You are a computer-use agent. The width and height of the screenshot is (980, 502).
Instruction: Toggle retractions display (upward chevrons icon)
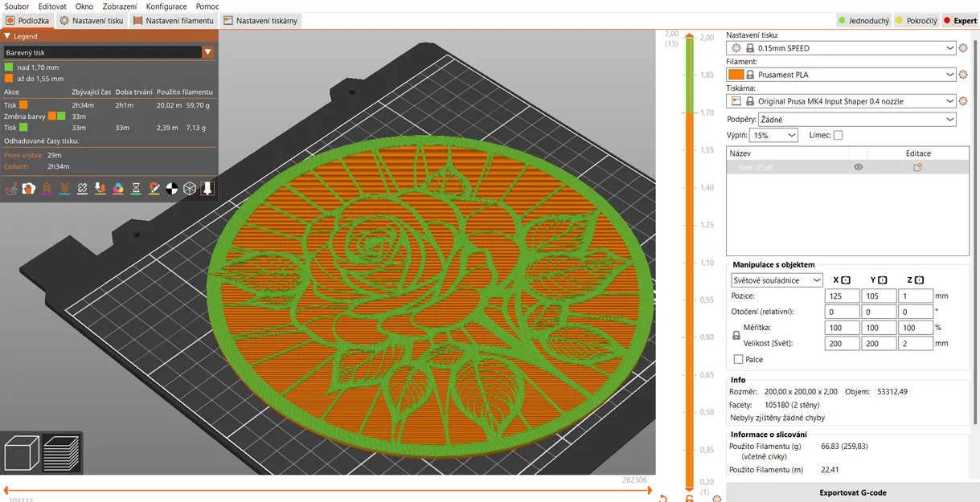point(47,188)
